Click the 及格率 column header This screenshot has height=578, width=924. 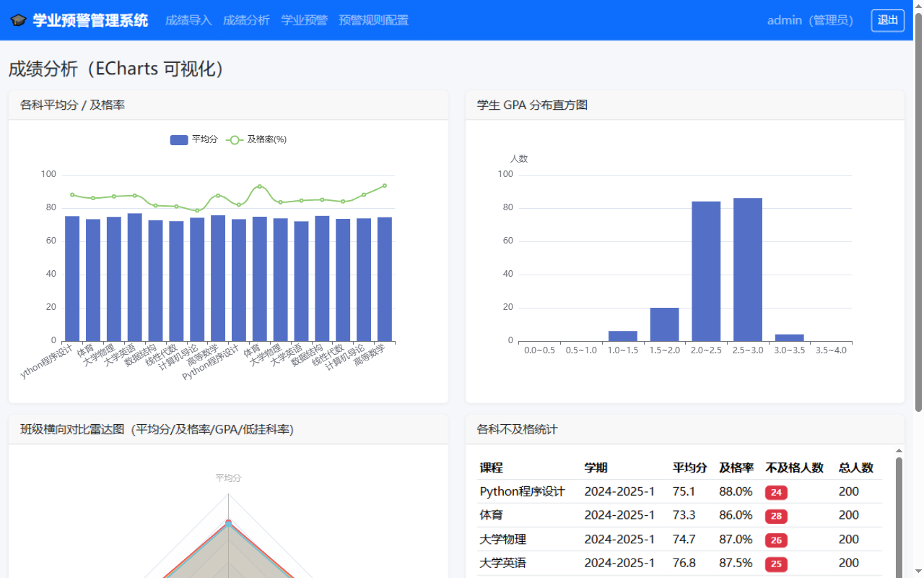pyautogui.click(x=736, y=467)
